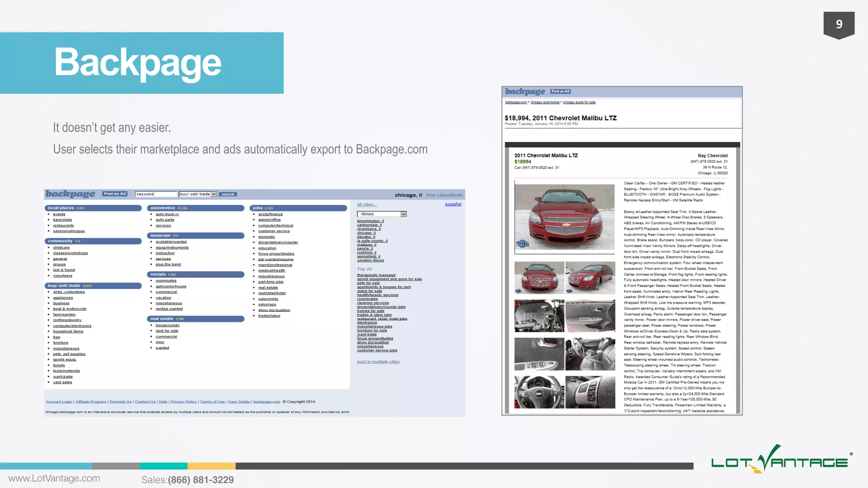Image resolution: width=868 pixels, height=488 pixels.
Task: Open the Illinois state dropdown
Action: pos(382,214)
